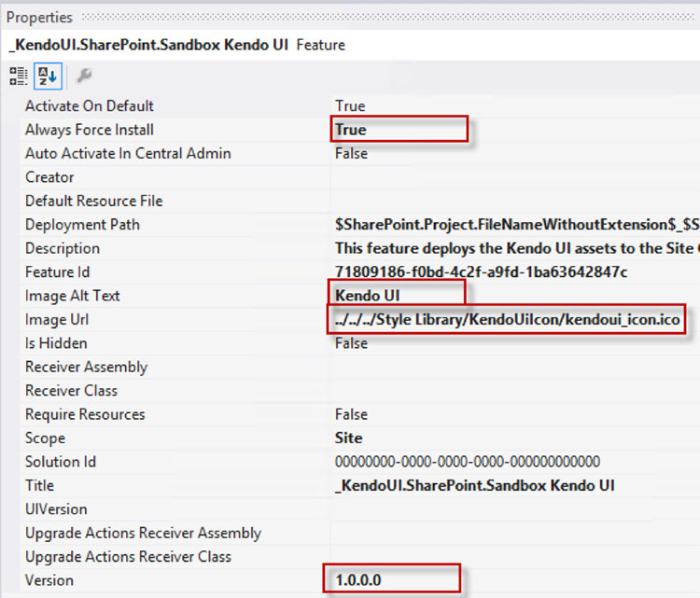
Task: Select the Description property label
Action: 63,248
